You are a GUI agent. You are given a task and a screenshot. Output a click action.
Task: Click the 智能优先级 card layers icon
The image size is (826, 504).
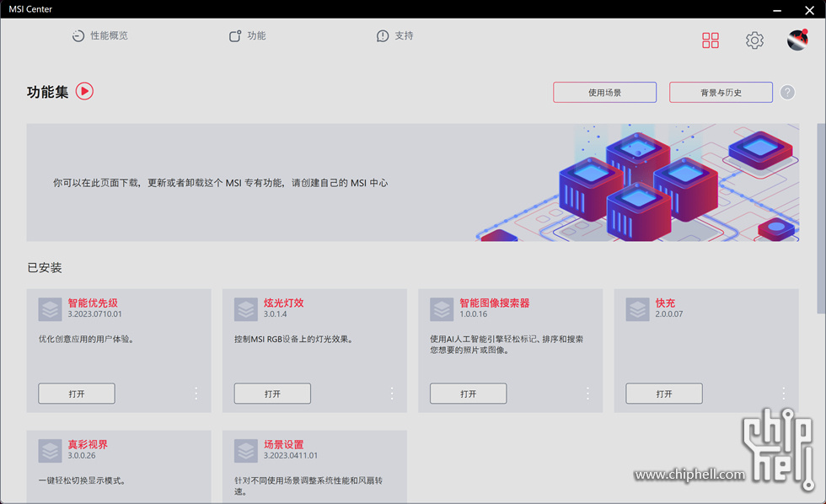pyautogui.click(x=50, y=309)
